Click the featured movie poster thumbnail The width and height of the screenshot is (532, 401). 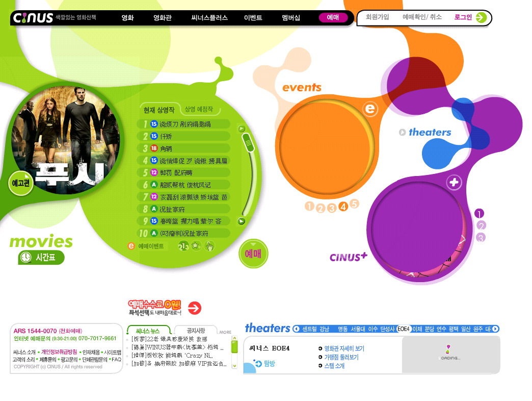pos(66,140)
